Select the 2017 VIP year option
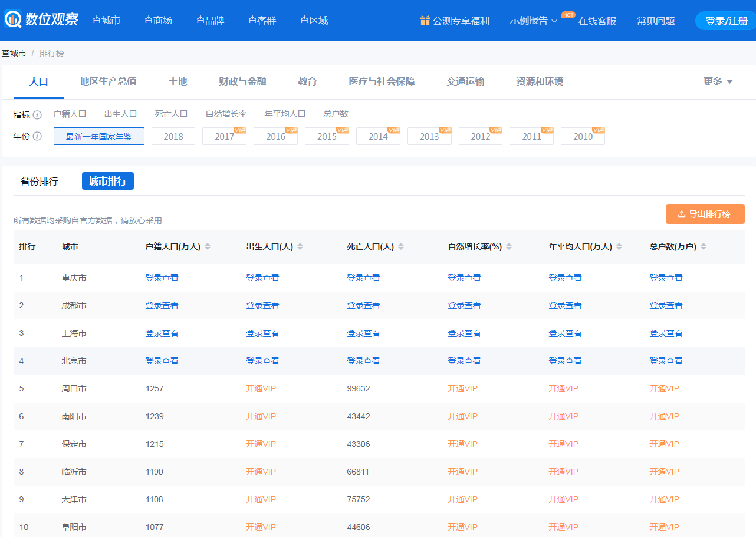This screenshot has height=537, width=756. coord(225,136)
